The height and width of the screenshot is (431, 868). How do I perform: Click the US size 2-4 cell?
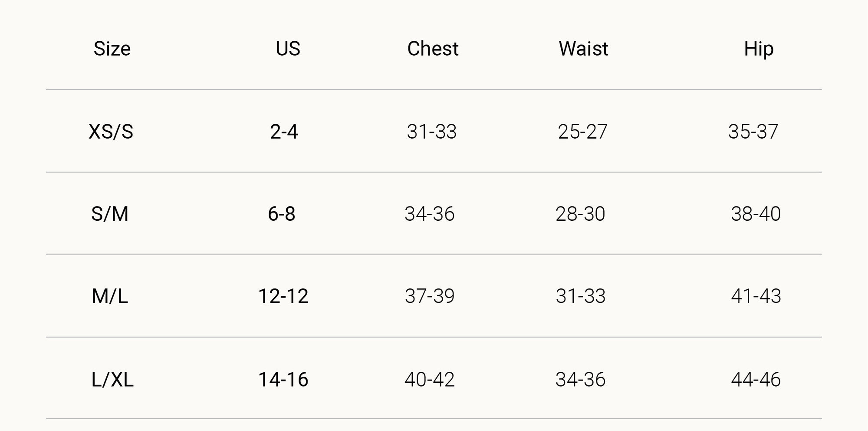click(284, 132)
